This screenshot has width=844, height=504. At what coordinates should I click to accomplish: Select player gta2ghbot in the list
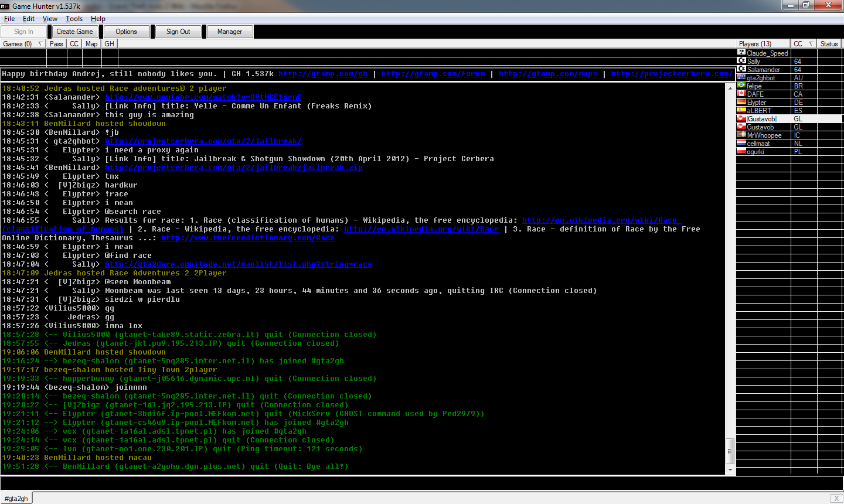(x=761, y=77)
